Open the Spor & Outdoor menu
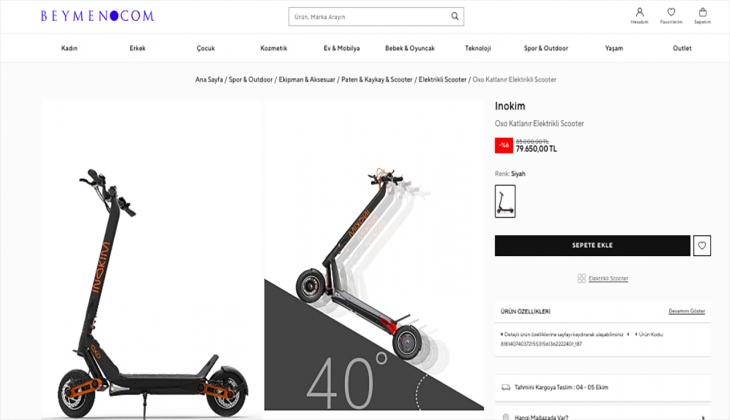 pos(546,48)
